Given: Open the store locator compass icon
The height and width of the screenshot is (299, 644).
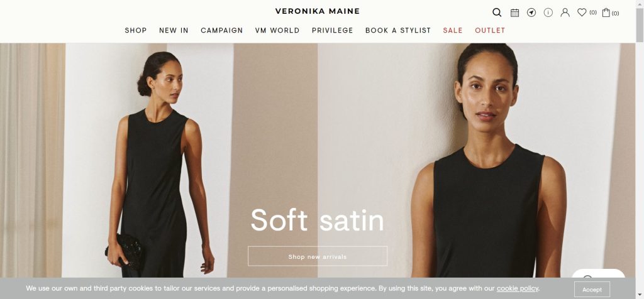Looking at the screenshot, I should (531, 13).
